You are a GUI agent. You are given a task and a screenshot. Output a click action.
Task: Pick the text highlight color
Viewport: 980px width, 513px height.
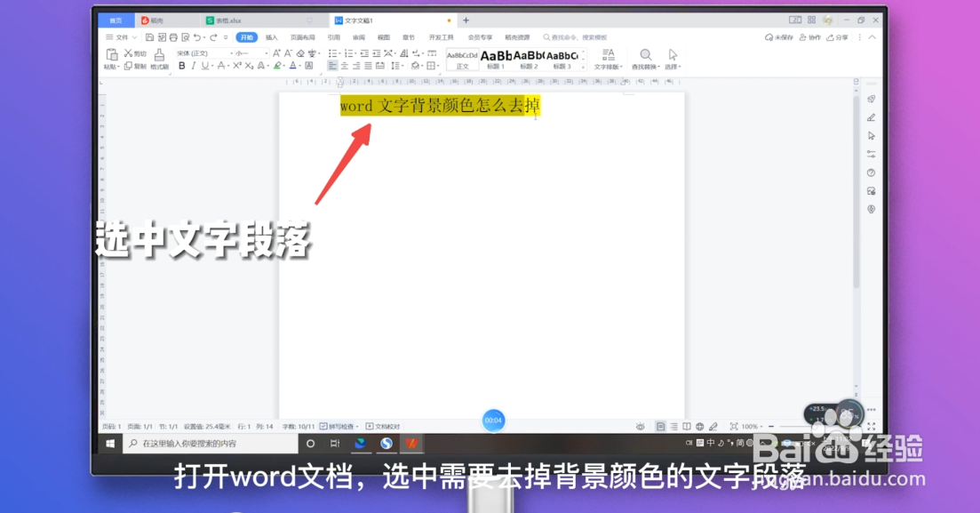[277, 66]
